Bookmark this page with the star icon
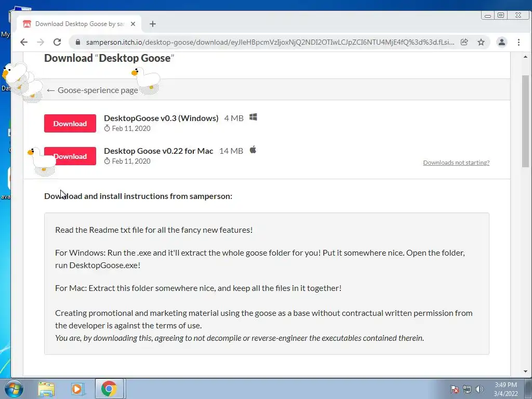This screenshot has height=399, width=532. 481,42
